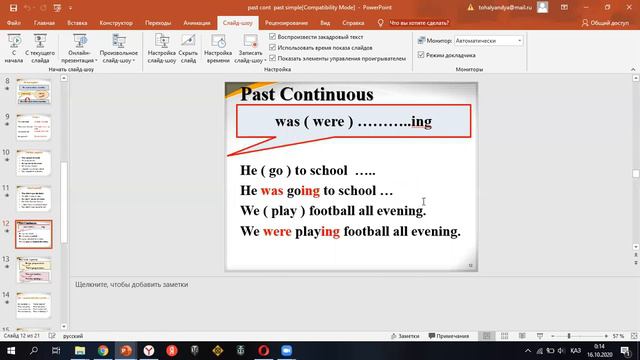Open Zoom app on taskbar
Image resolution: width=640 pixels, height=360 pixels.
287,351
